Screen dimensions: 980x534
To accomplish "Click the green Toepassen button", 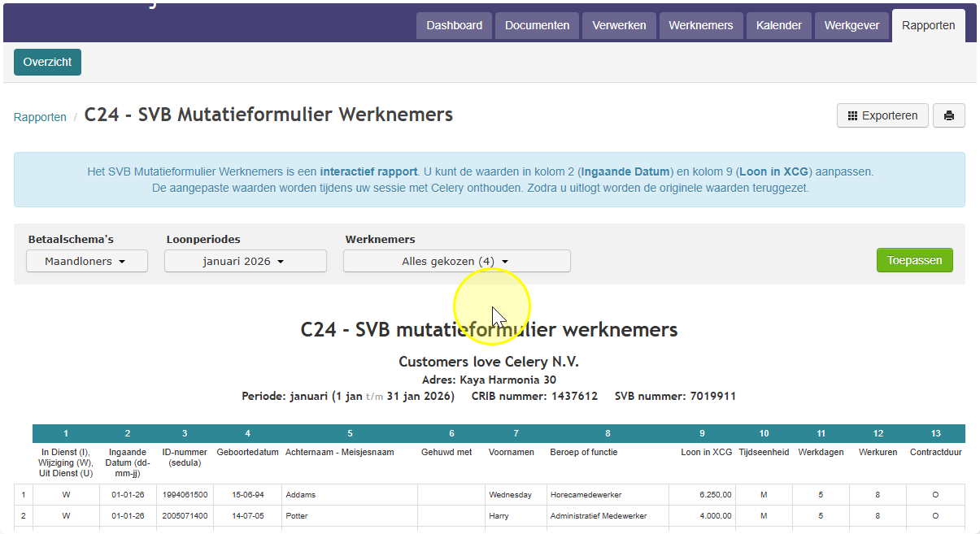I will click(915, 260).
